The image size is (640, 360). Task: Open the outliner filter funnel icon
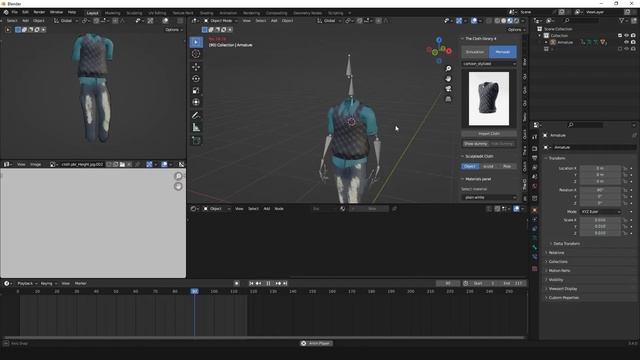622,20
